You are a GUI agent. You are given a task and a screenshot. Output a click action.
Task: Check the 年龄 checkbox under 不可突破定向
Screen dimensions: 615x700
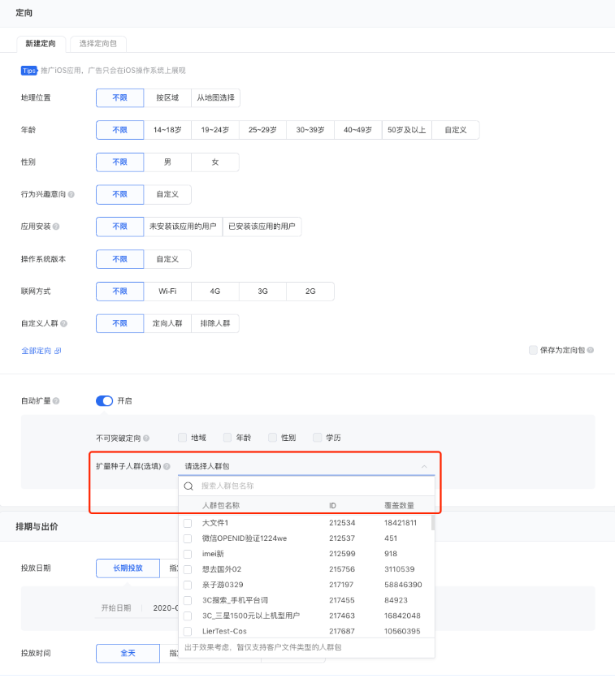pyautogui.click(x=227, y=438)
